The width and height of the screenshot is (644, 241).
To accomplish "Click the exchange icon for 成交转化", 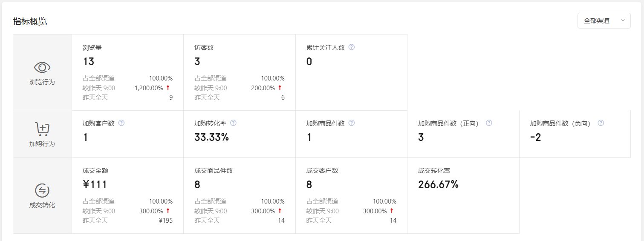I will click(x=42, y=190).
